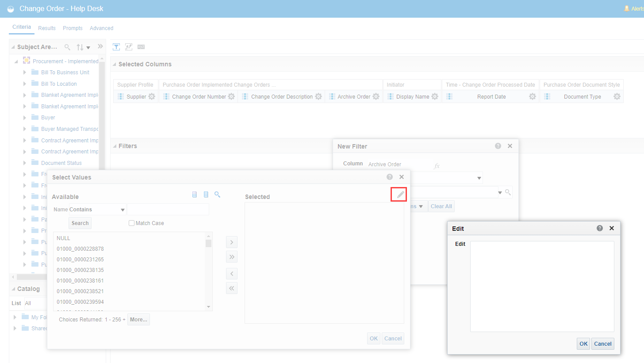Open gear options for Supplier column
This screenshot has width=644, height=363.
pos(152,96)
